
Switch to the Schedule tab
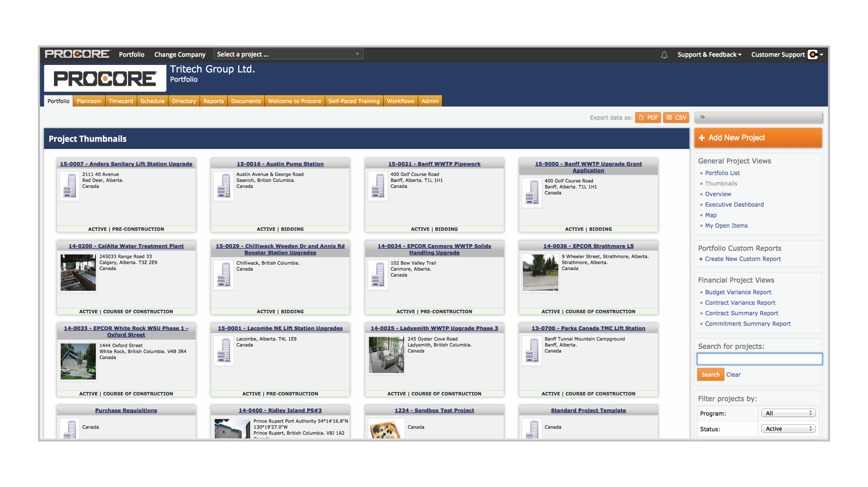pos(152,101)
